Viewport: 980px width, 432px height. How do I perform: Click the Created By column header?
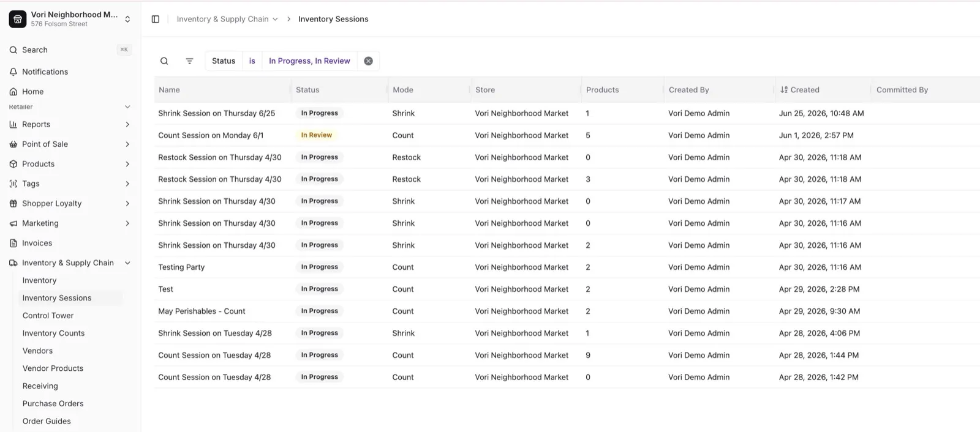coord(688,89)
